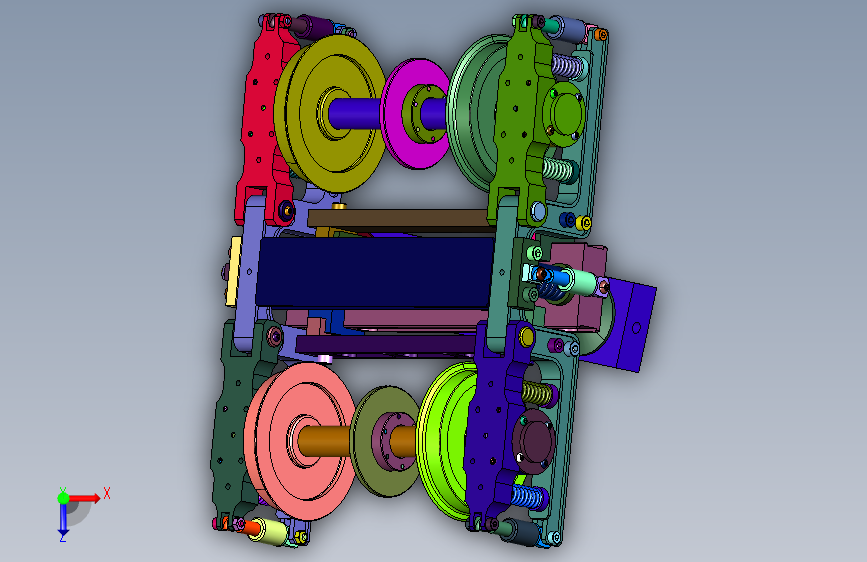The width and height of the screenshot is (867, 562).
Task: Click the purple coil spring at top right
Action: point(568,67)
